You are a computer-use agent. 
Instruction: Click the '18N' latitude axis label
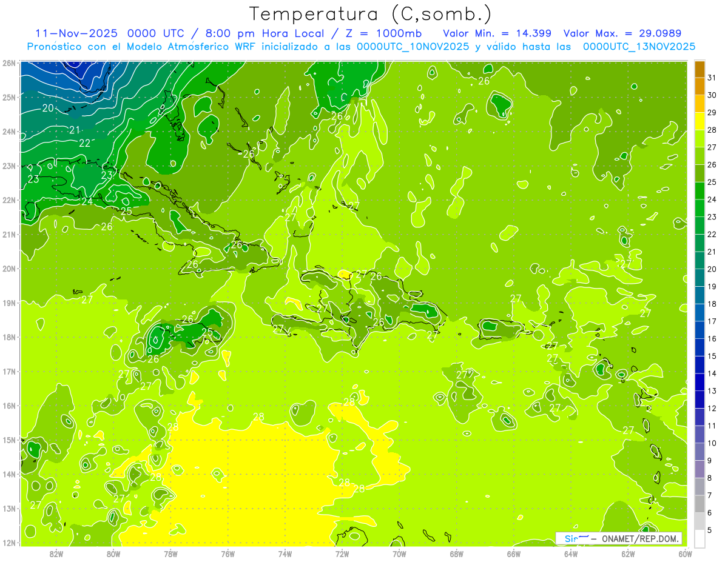tap(9, 337)
